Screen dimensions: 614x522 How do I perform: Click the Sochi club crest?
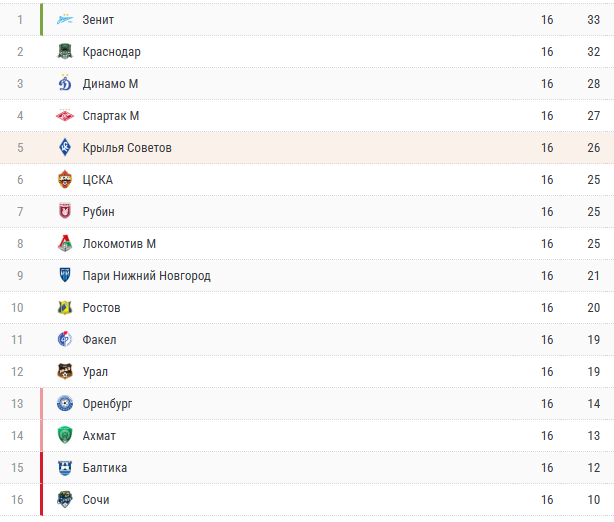tap(65, 500)
